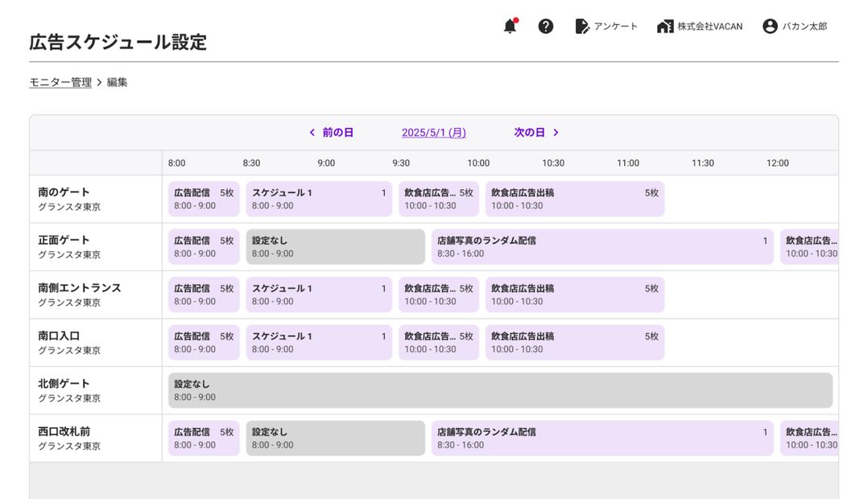Click グランスタ東京 under 北側ゲート
Image resolution: width=868 pixels, height=499 pixels.
69,398
